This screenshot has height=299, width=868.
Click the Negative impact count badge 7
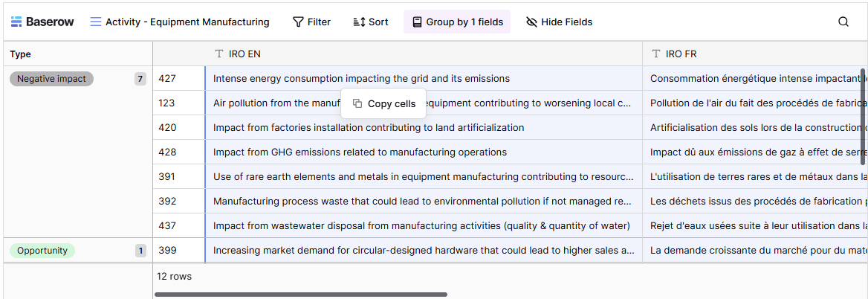coord(140,79)
